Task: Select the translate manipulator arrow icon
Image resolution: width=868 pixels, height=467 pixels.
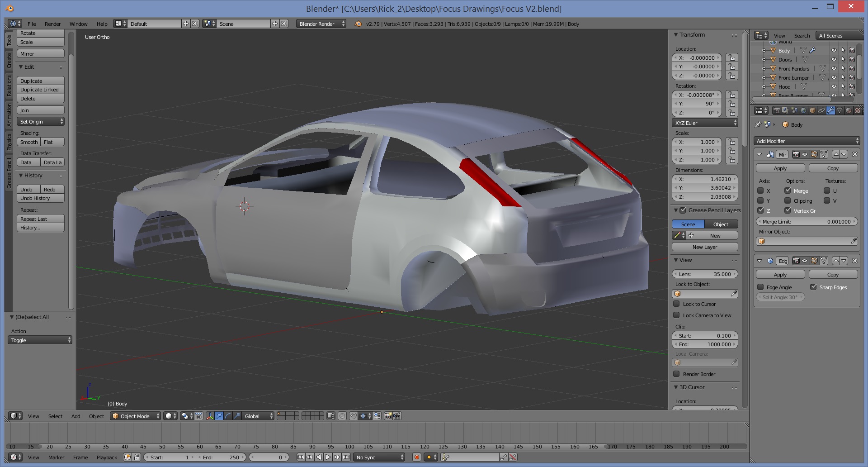Action: pos(219,416)
